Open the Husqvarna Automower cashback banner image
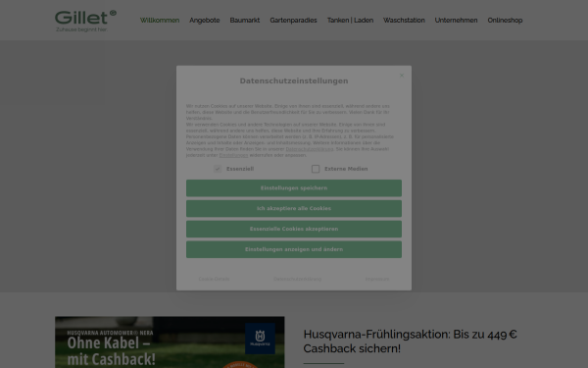Viewport: 588px width, 368px height. (170, 342)
